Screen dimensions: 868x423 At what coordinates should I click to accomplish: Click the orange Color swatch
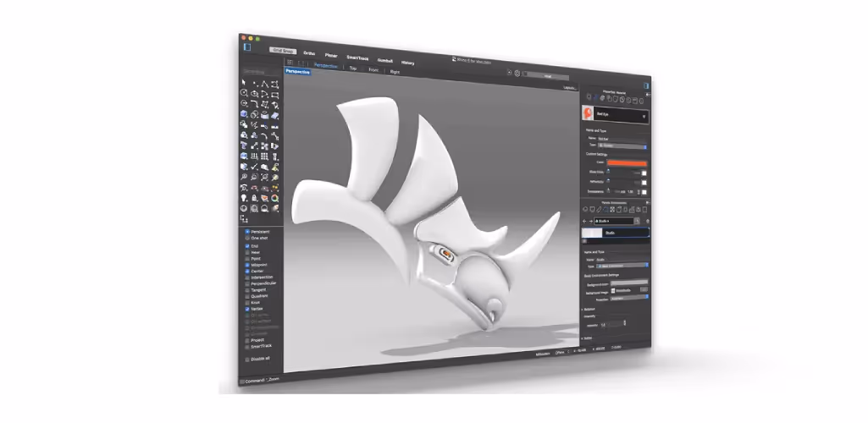click(x=627, y=163)
